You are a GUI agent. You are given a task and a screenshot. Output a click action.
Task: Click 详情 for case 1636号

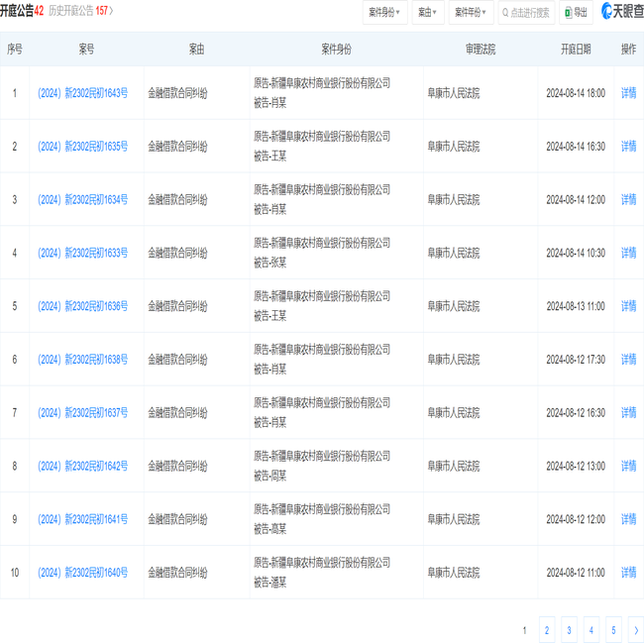[628, 306]
